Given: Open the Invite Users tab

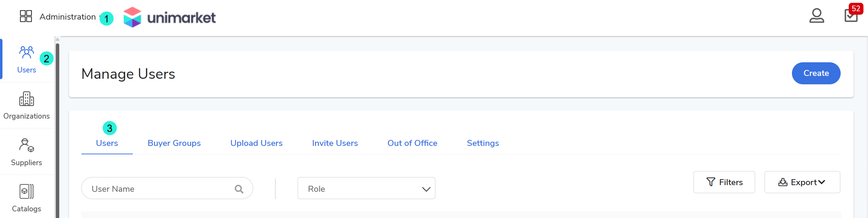Looking at the screenshot, I should (335, 143).
